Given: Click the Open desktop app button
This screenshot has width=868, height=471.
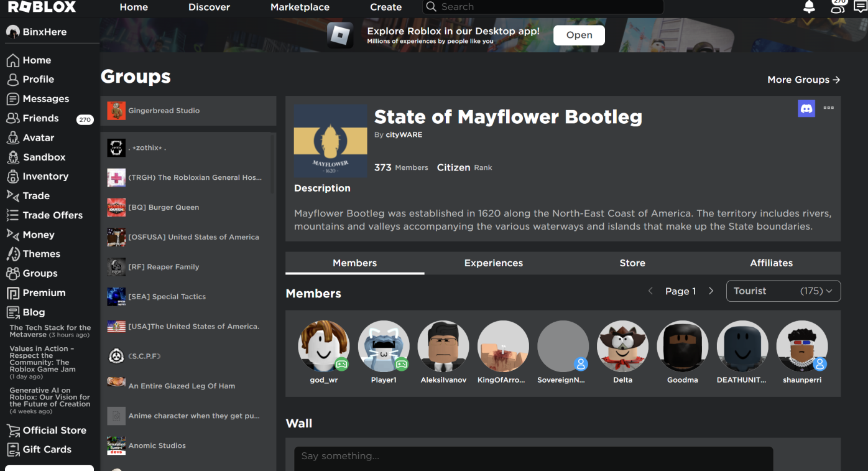Looking at the screenshot, I should tap(579, 35).
